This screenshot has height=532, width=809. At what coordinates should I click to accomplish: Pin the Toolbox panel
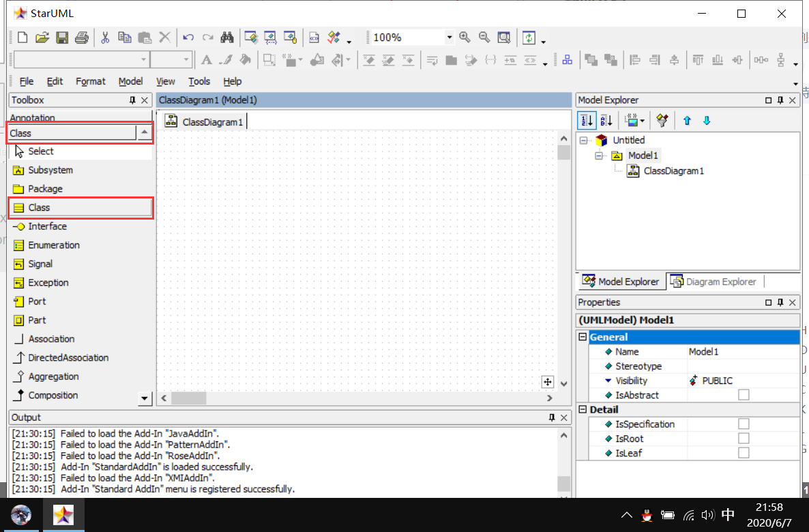(x=132, y=100)
